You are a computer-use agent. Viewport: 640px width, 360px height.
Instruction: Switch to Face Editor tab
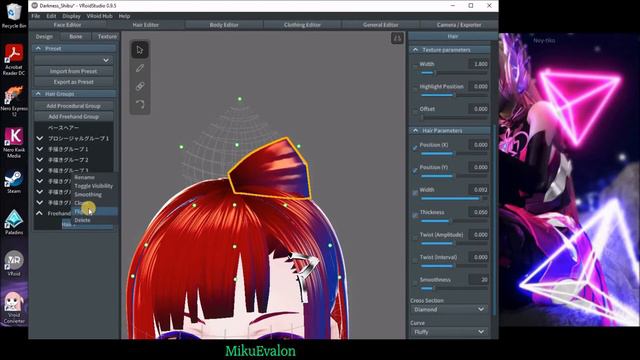pyautogui.click(x=67, y=25)
